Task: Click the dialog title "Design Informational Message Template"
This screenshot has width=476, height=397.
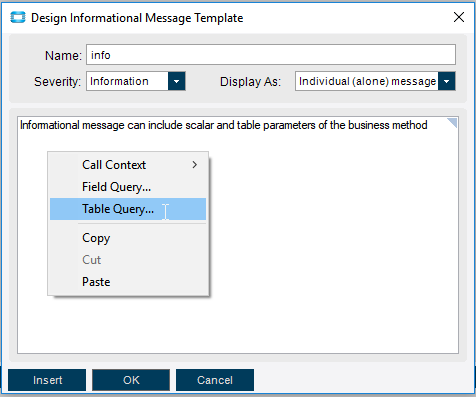Action: coord(137,18)
